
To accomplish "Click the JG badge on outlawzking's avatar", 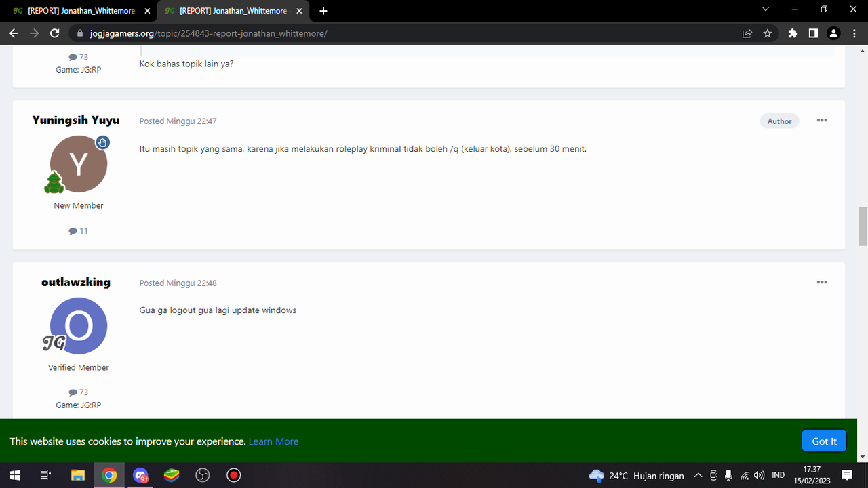I will pyautogui.click(x=54, y=343).
